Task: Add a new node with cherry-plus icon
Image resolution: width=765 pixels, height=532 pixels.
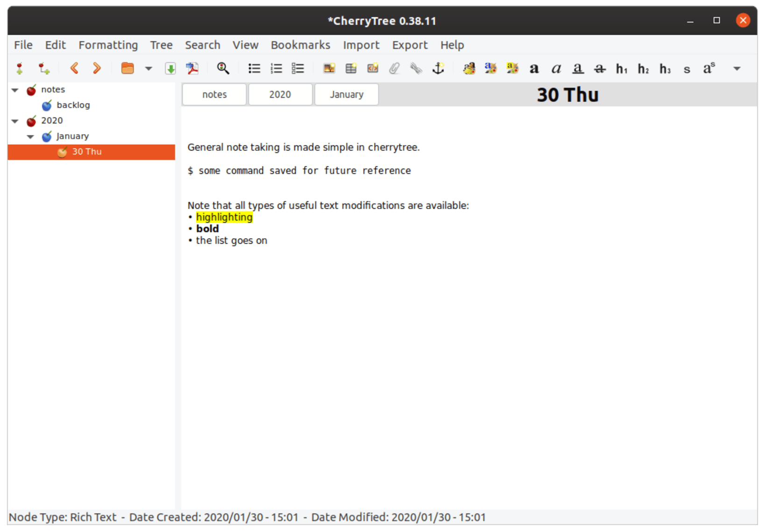Action: 20,69
